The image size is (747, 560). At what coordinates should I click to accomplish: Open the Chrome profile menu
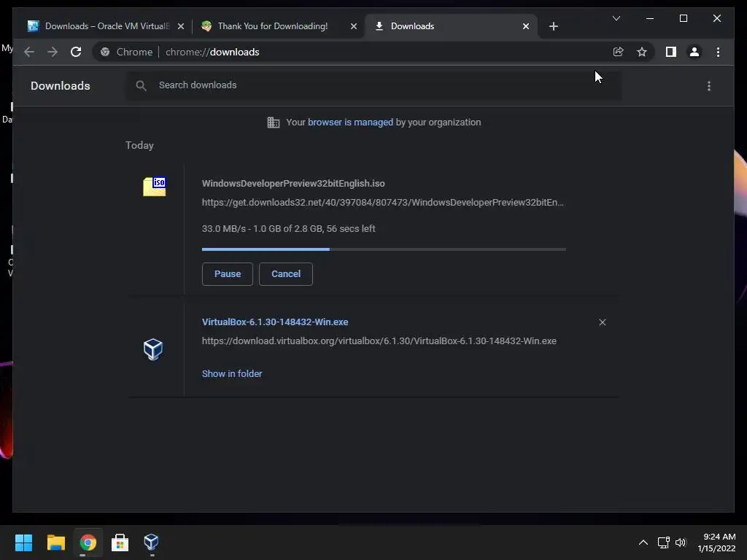694,52
